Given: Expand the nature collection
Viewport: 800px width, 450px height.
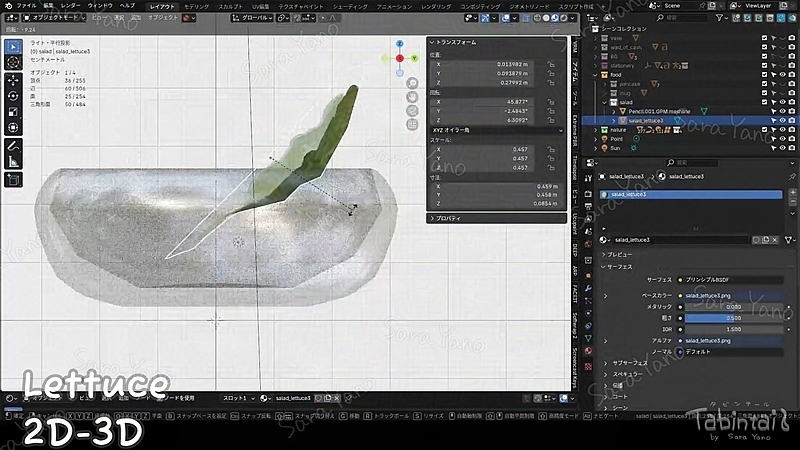Looking at the screenshot, I should pyautogui.click(x=595, y=130).
